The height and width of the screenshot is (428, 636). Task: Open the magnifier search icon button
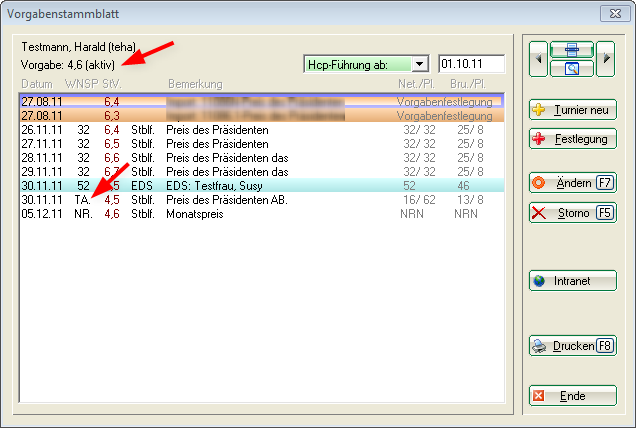572,68
